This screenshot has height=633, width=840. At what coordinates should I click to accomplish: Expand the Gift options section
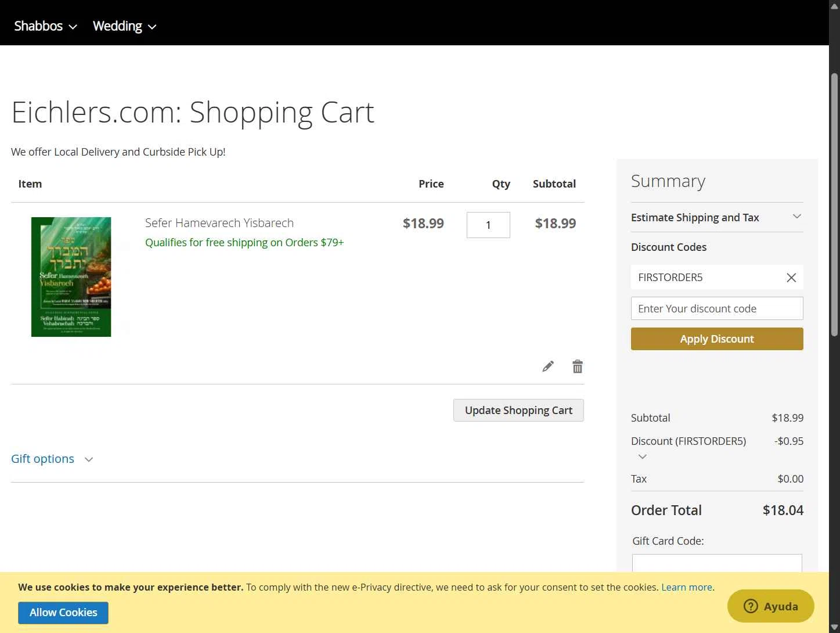pos(52,459)
